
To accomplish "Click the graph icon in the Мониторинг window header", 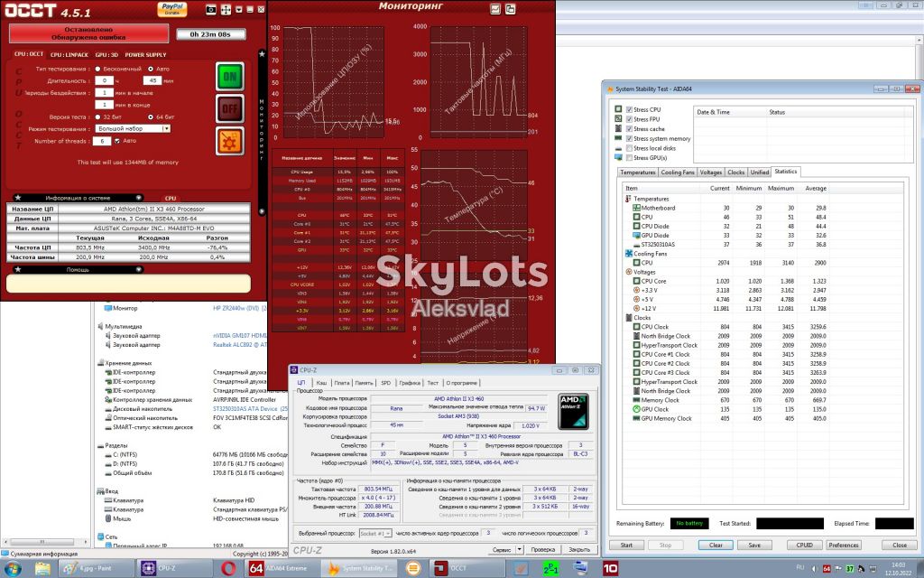I will [x=495, y=9].
